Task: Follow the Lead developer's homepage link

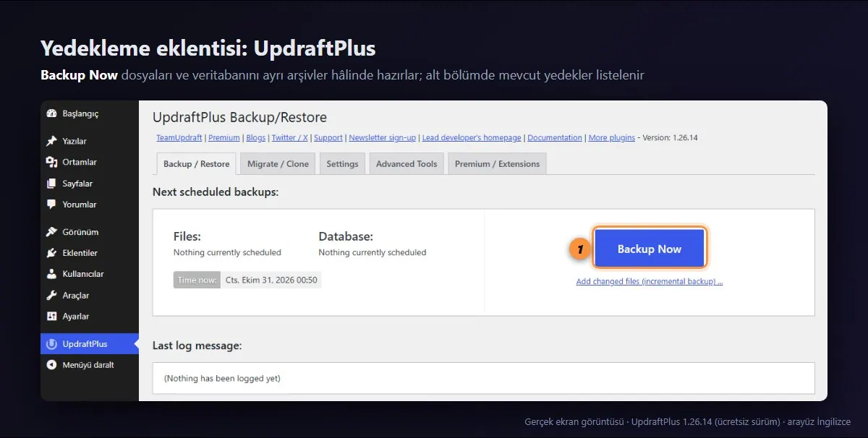Action: point(472,137)
